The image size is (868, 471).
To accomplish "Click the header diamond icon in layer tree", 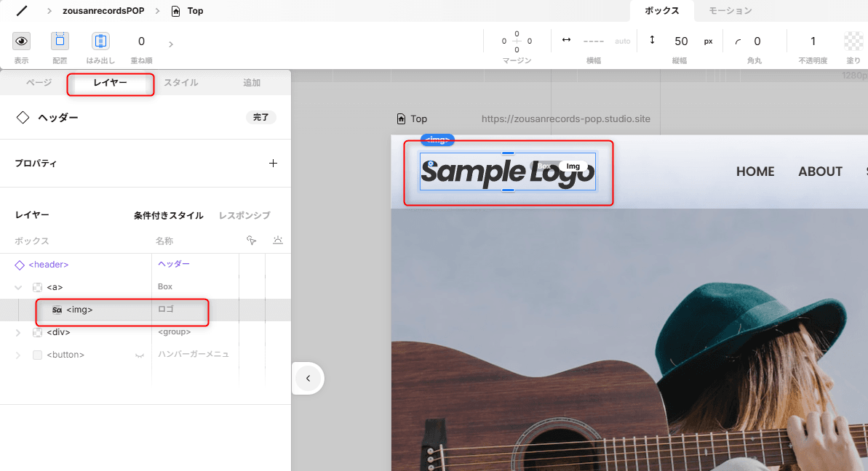I will [x=20, y=265].
